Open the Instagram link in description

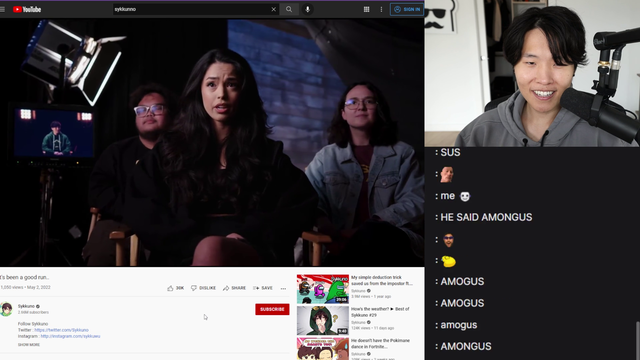pos(70,336)
